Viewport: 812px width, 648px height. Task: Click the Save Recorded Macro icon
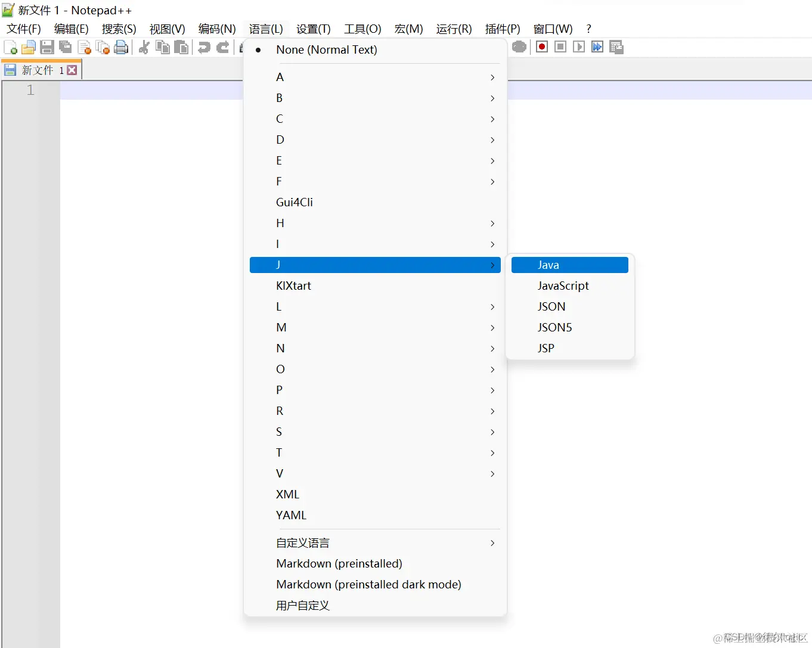[x=616, y=46]
